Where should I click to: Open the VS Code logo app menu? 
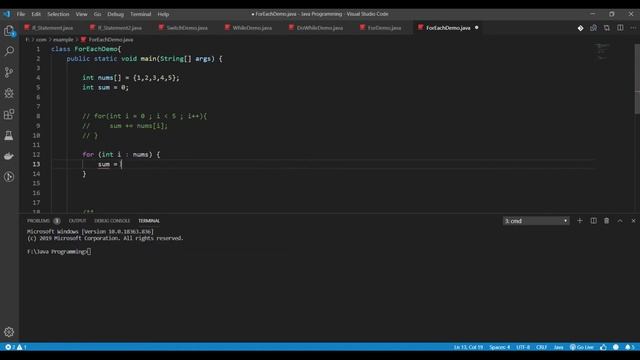click(7, 14)
